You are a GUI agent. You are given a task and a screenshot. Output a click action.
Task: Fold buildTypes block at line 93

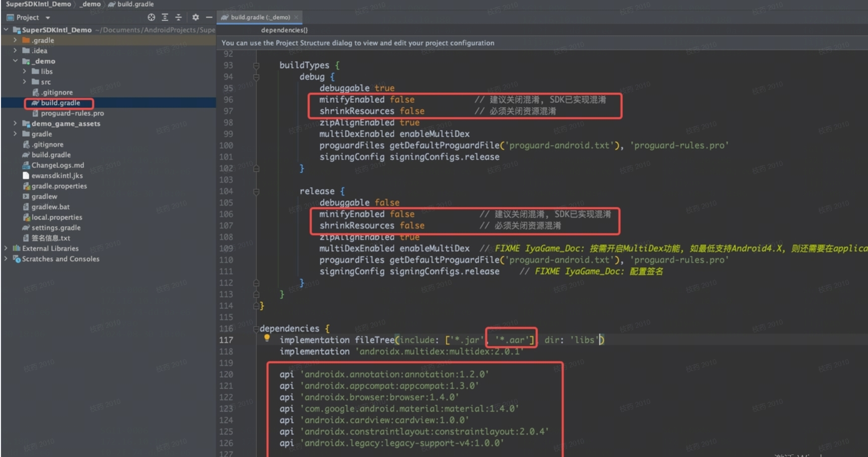256,65
